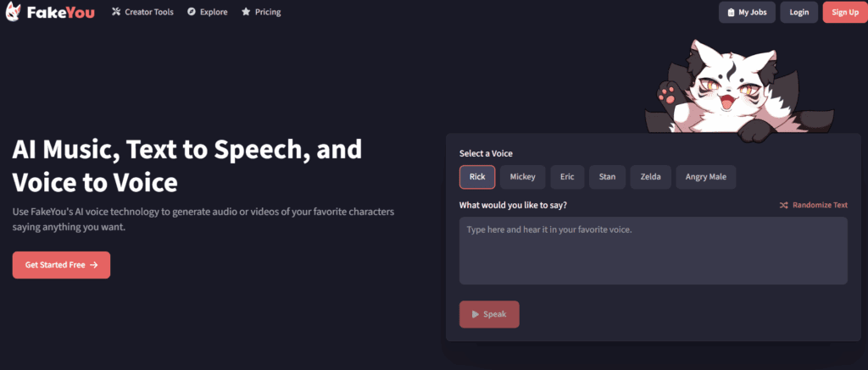Click the Explore compass icon
The width and height of the screenshot is (868, 370).
tap(192, 13)
